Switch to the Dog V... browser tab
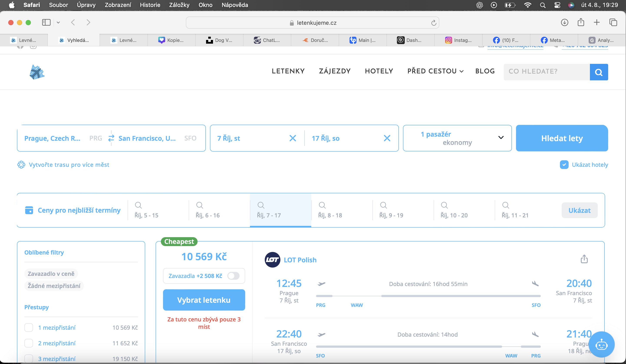626x364 pixels. pyautogui.click(x=219, y=40)
